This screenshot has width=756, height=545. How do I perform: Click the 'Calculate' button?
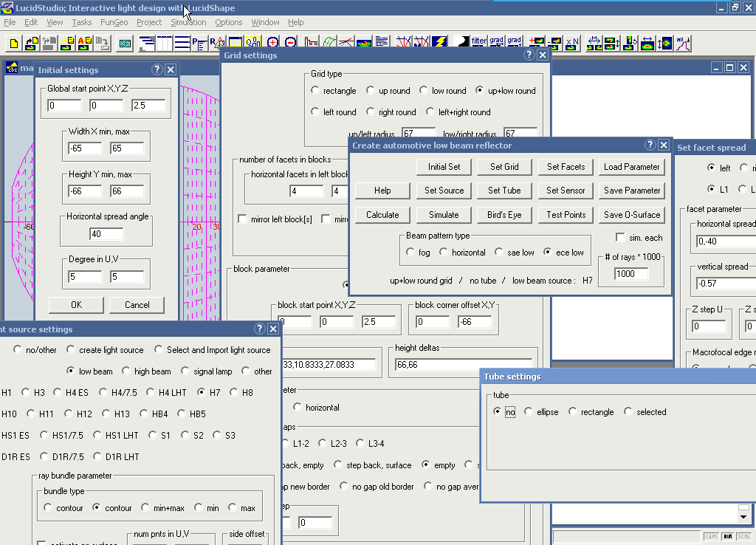pos(382,215)
